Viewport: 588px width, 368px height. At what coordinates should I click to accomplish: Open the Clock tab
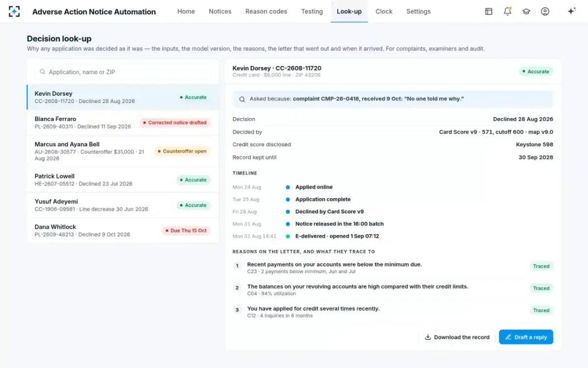point(384,11)
